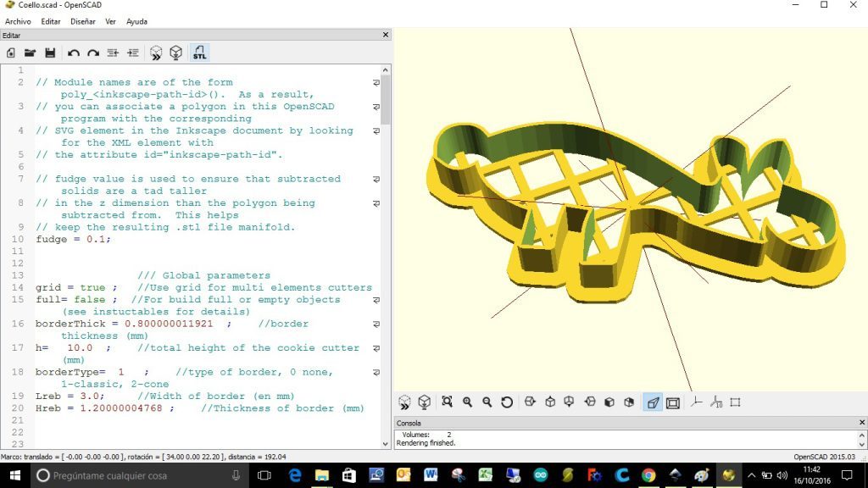868x488 pixels.
Task: Reset the 3D view orientation
Action: tap(508, 402)
